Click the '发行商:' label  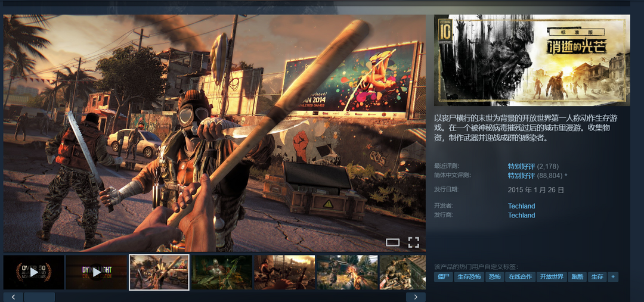[444, 214]
